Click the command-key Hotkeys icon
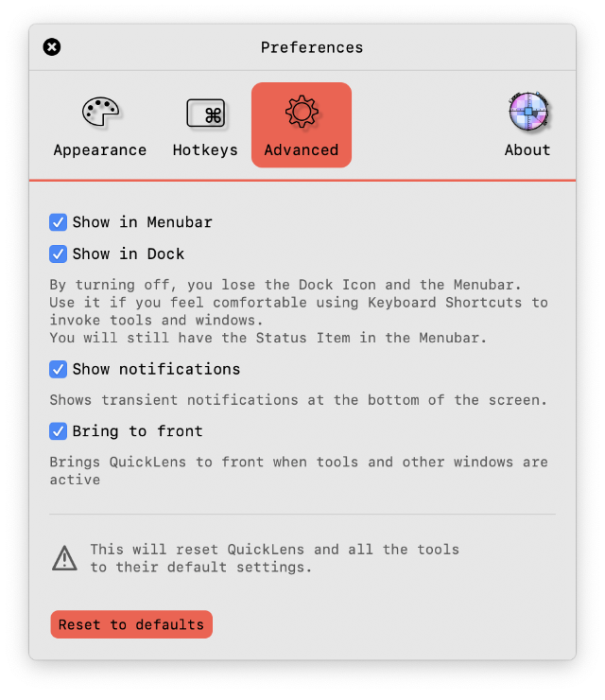605x700 pixels. coord(205,113)
